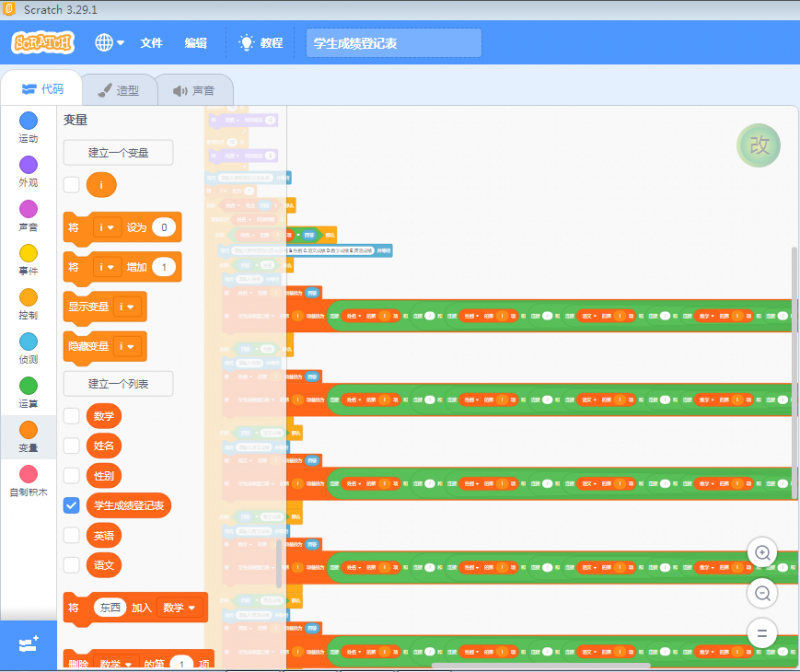Click the 数学 list reporter block

tap(104, 416)
